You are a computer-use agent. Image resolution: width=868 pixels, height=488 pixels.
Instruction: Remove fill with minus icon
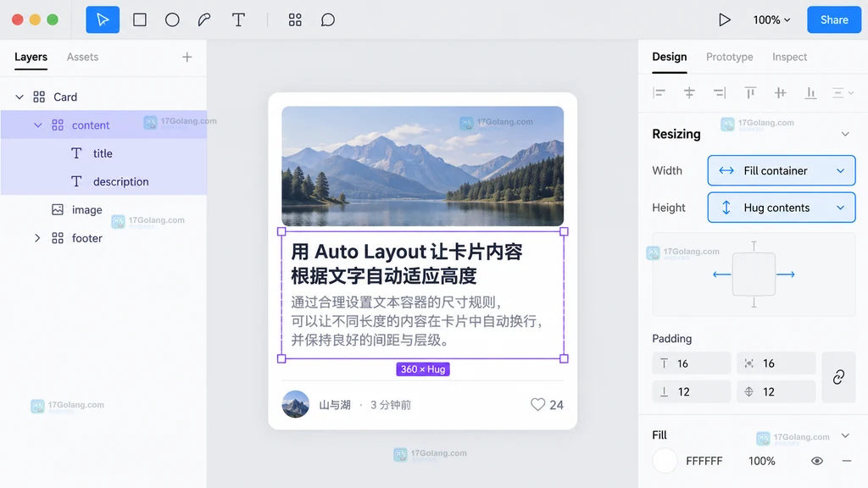847,461
